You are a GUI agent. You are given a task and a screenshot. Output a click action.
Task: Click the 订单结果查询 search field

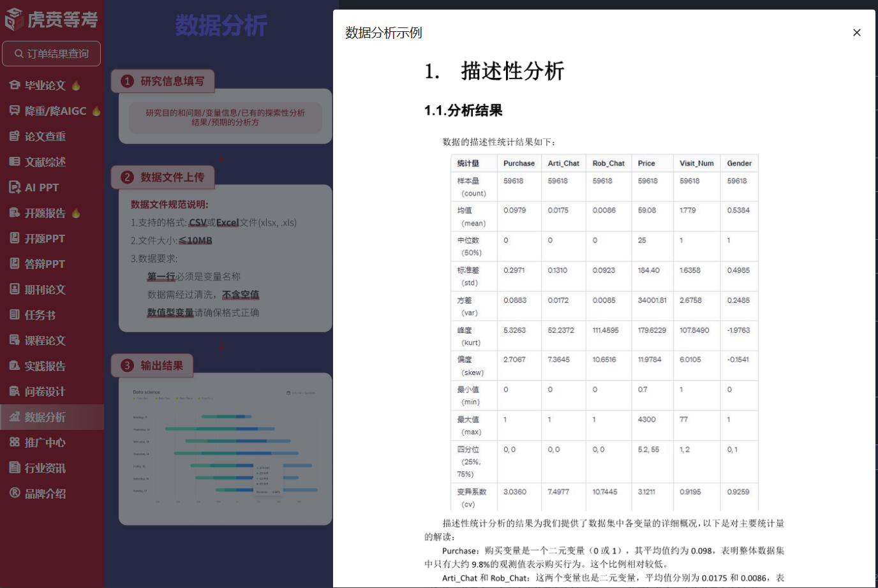(51, 54)
